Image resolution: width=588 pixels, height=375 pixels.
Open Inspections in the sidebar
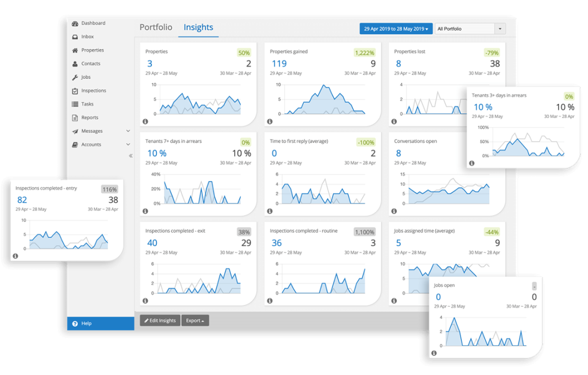click(x=94, y=91)
